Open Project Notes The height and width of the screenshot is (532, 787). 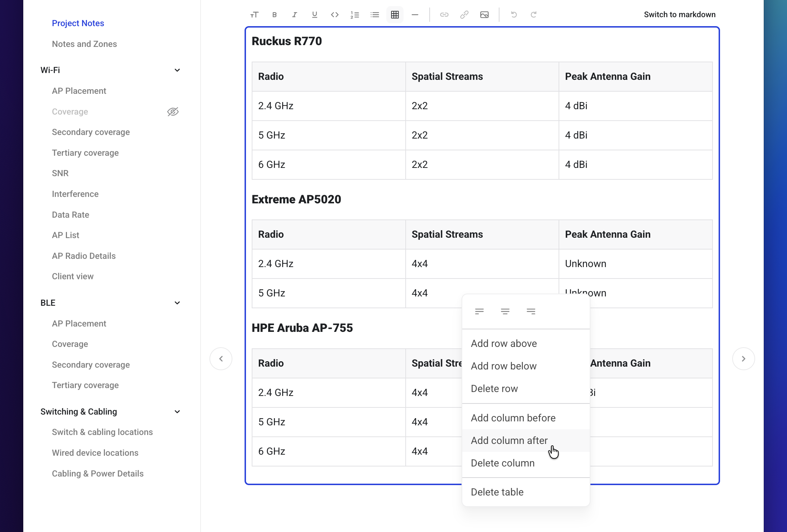point(78,23)
